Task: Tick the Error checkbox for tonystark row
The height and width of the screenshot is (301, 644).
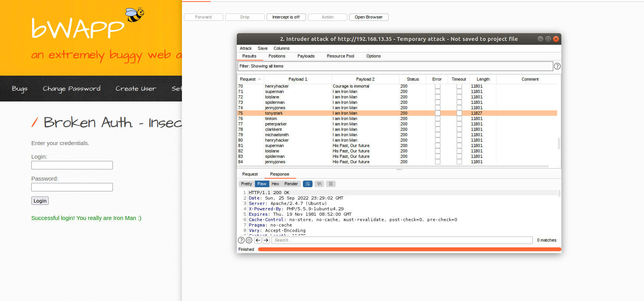Action: click(437, 113)
